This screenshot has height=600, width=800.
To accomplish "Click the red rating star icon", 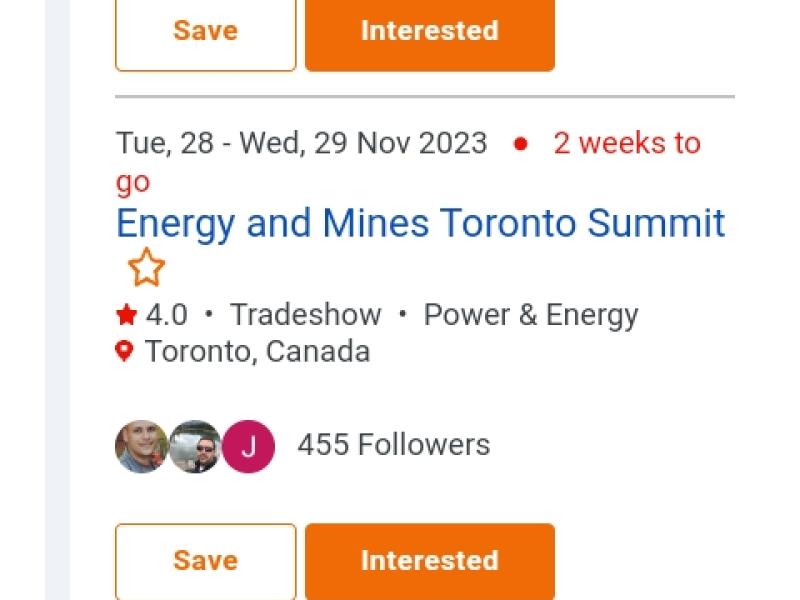I will [126, 316].
